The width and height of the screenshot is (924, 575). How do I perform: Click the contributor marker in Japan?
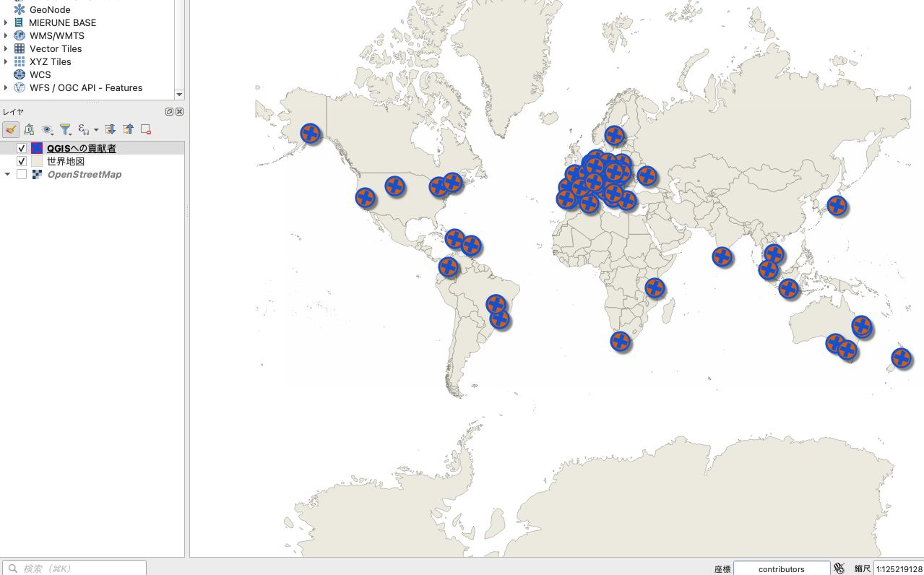tap(837, 205)
